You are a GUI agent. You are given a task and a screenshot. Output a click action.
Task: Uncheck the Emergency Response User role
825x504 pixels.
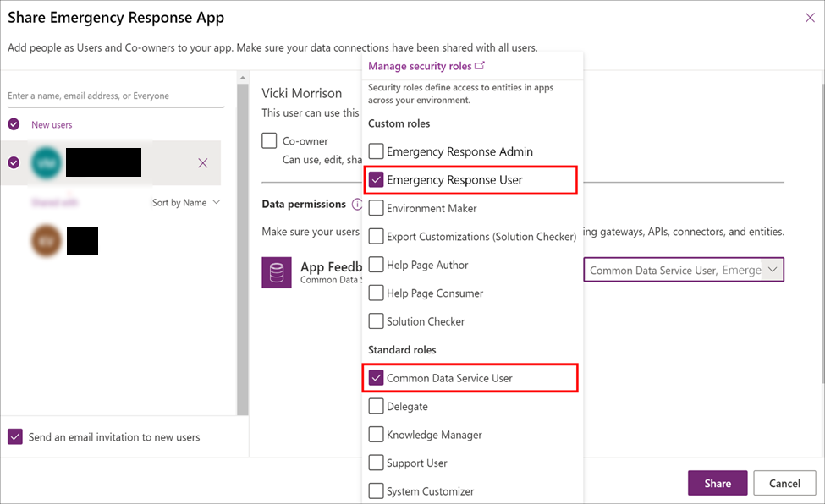(x=377, y=180)
